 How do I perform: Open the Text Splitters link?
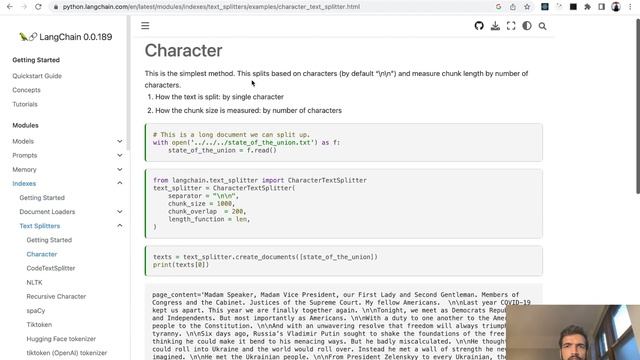tap(40, 226)
